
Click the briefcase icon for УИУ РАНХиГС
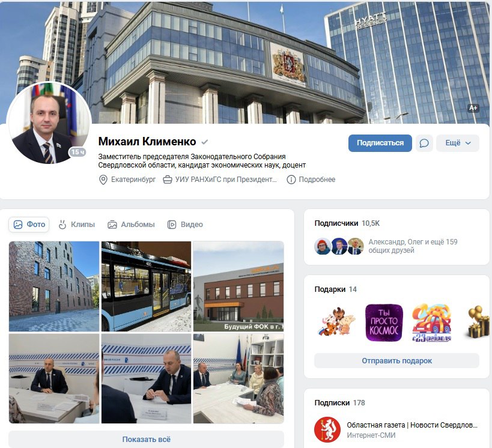pos(168,180)
